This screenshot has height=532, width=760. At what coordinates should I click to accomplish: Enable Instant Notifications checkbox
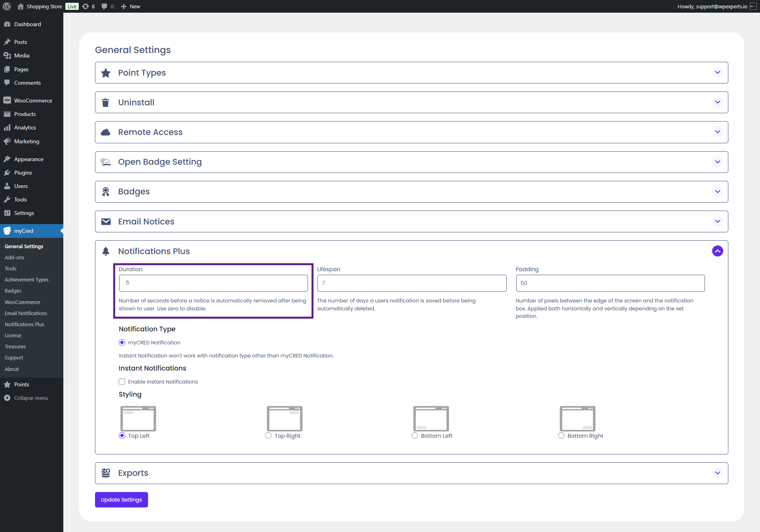click(122, 382)
